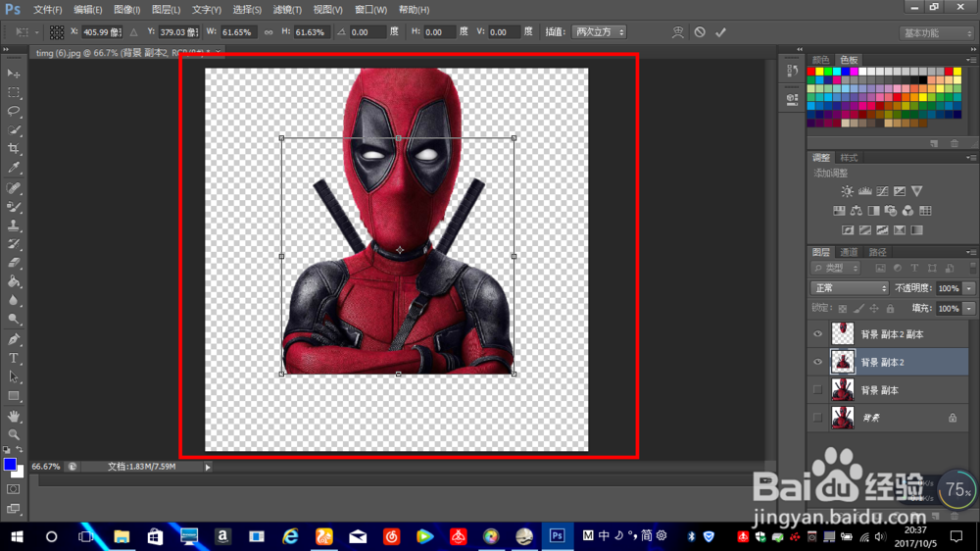
Task: Add a Levels adjustment
Action: 864,191
